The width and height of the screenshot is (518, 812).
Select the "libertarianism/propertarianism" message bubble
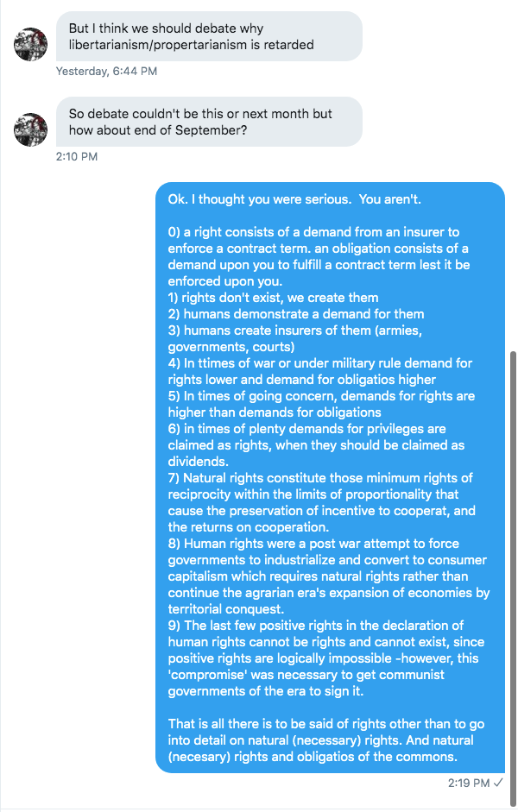[207, 36]
